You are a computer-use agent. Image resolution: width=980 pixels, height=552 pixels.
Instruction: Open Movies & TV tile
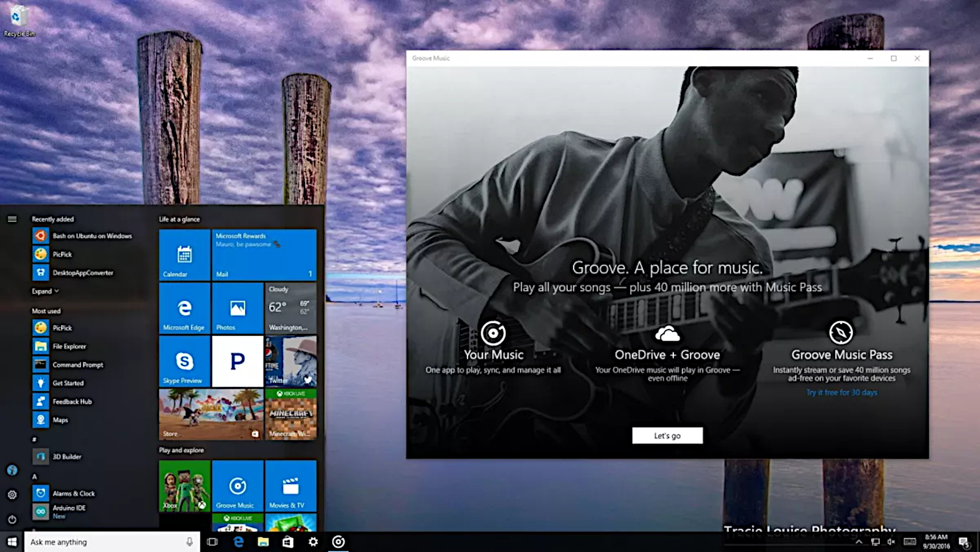pos(291,486)
